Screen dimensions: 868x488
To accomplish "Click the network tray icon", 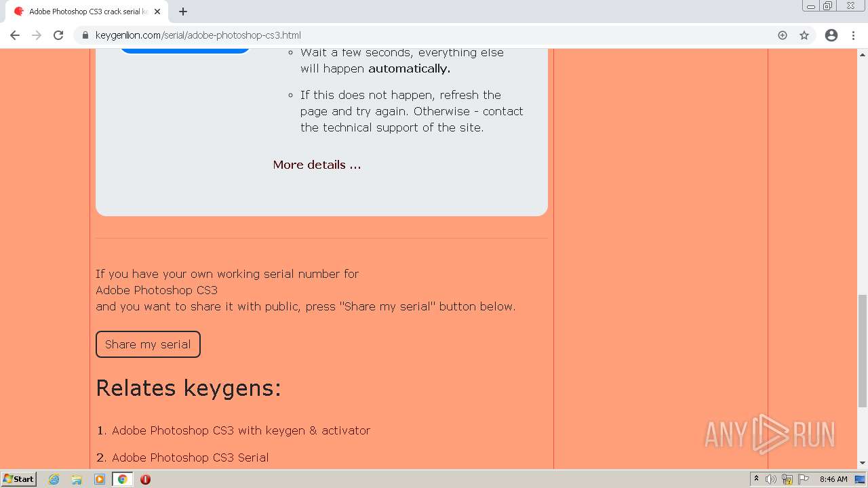I will point(787,479).
